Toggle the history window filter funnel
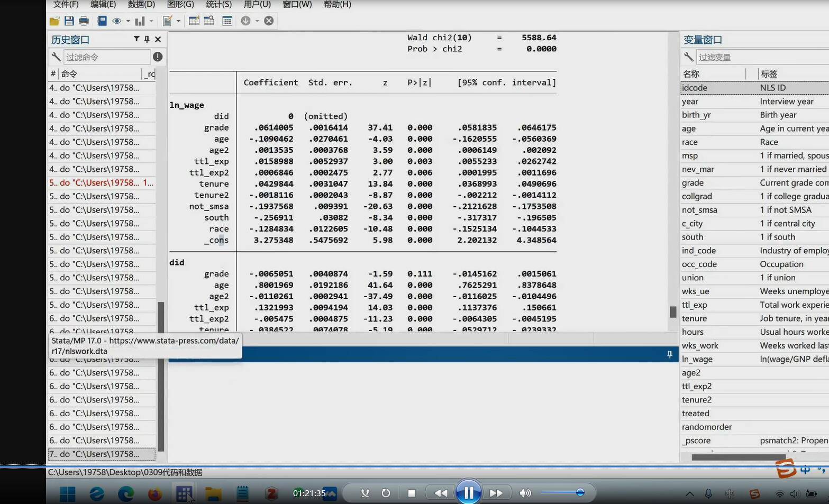The height and width of the screenshot is (504, 829). tap(136, 39)
